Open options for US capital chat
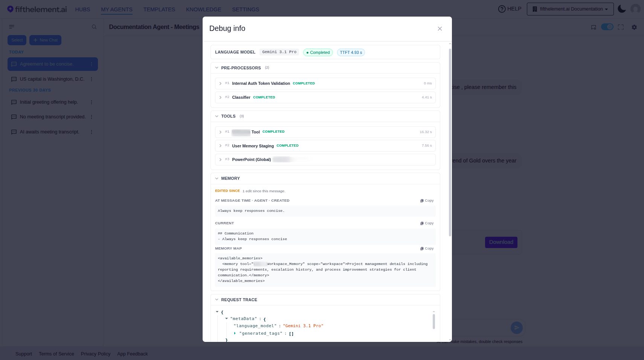The height and width of the screenshot is (360, 644). click(92, 79)
